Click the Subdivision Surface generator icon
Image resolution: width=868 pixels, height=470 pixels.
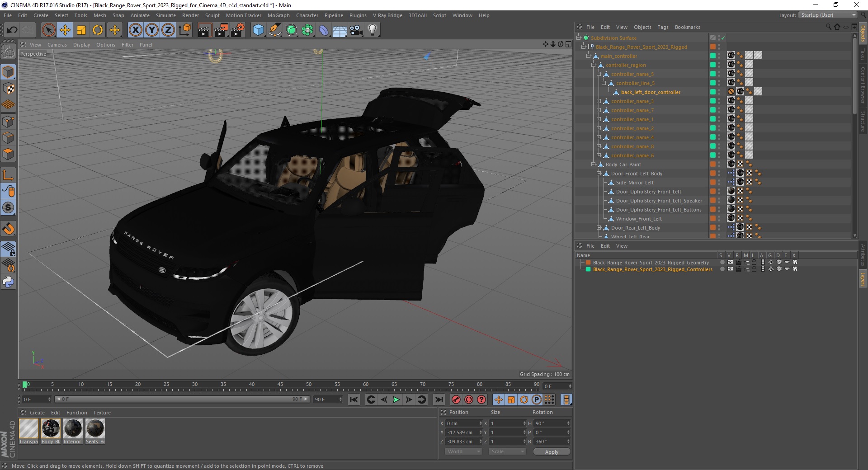coord(291,30)
